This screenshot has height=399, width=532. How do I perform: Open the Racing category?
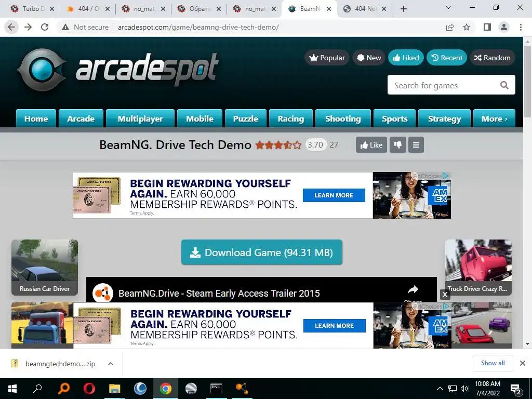point(291,118)
